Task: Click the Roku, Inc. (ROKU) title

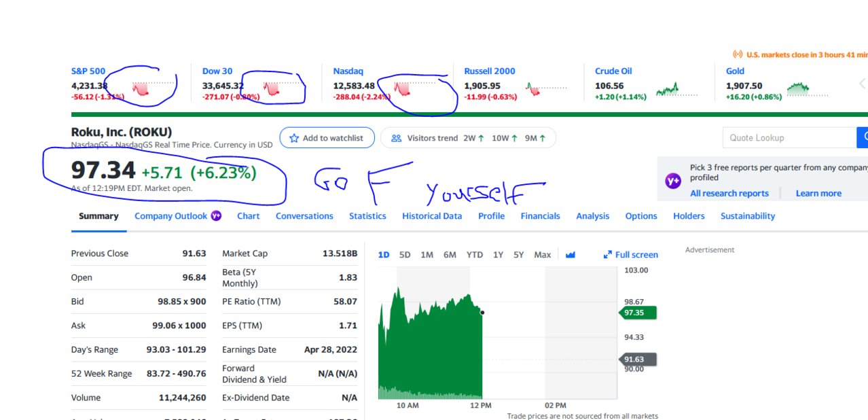Action: 122,132
